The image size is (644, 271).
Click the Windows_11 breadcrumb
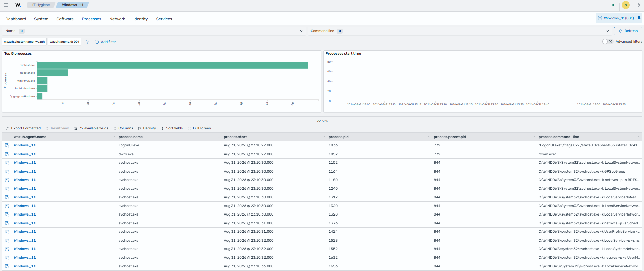click(x=72, y=5)
